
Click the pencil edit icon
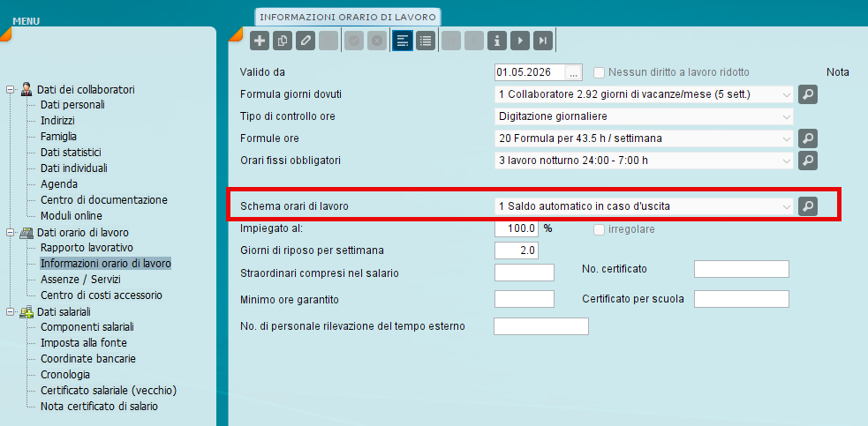pyautogui.click(x=305, y=41)
